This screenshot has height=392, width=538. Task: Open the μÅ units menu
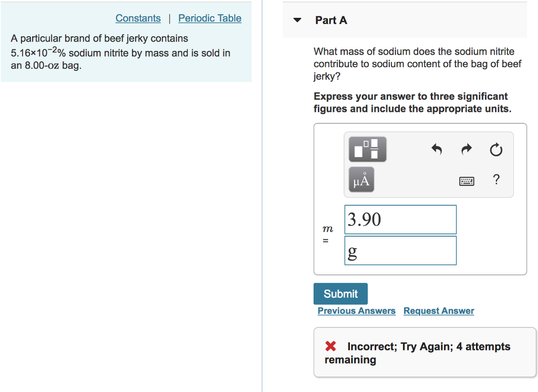[x=361, y=179]
